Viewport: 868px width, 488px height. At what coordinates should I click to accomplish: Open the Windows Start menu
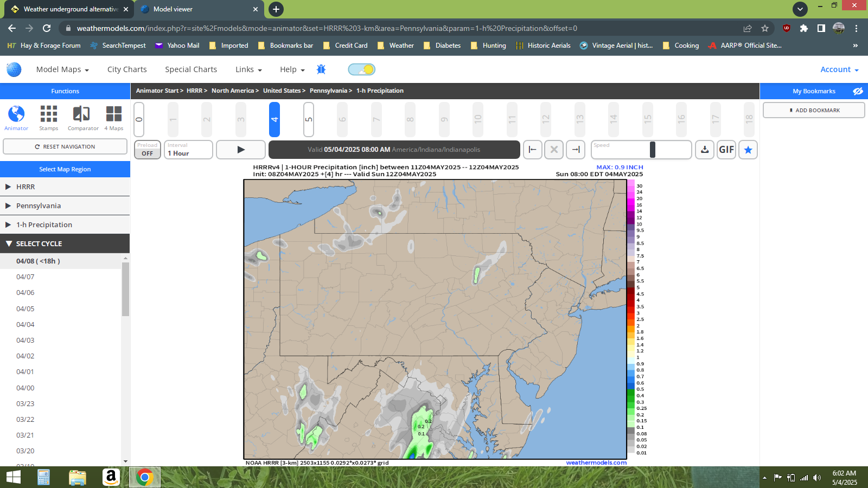tap(14, 477)
